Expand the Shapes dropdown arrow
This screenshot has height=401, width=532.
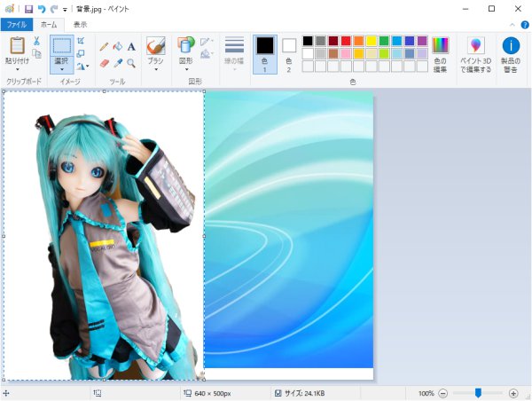click(186, 69)
